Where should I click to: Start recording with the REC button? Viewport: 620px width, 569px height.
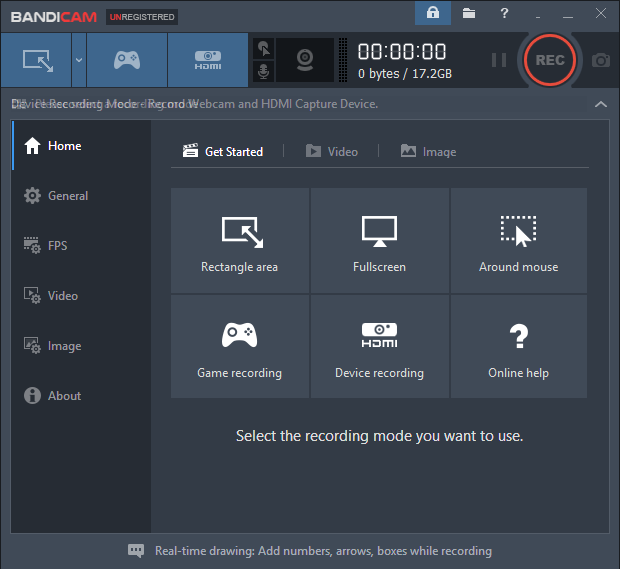click(550, 60)
